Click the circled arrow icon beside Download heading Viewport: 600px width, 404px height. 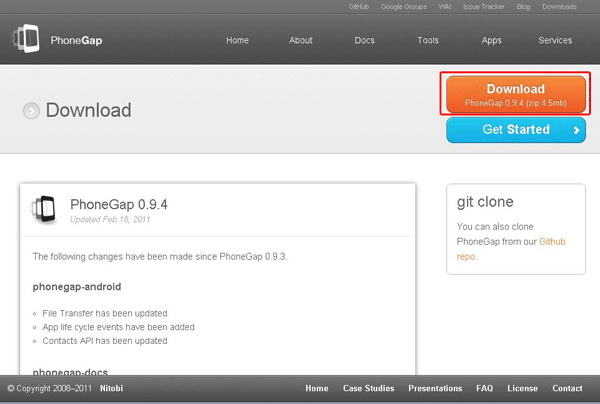click(x=31, y=111)
